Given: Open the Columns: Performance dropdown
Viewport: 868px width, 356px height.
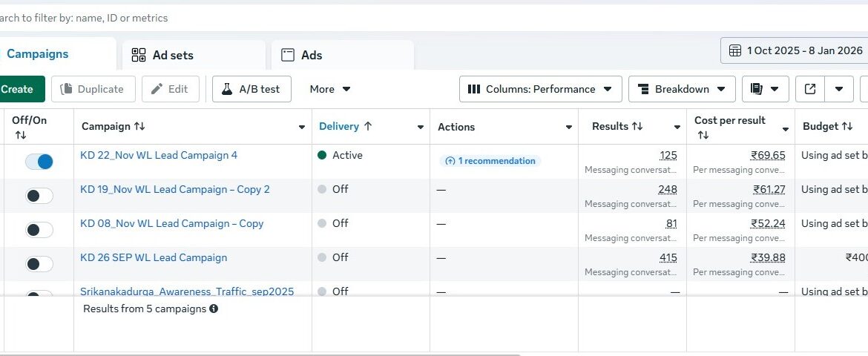Looking at the screenshot, I should 540,89.
